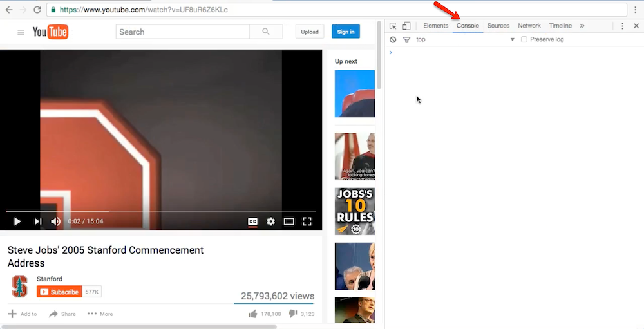Viewport: 644px width, 329px height.
Task: Click the page vertical scrollbar
Action: [379, 55]
